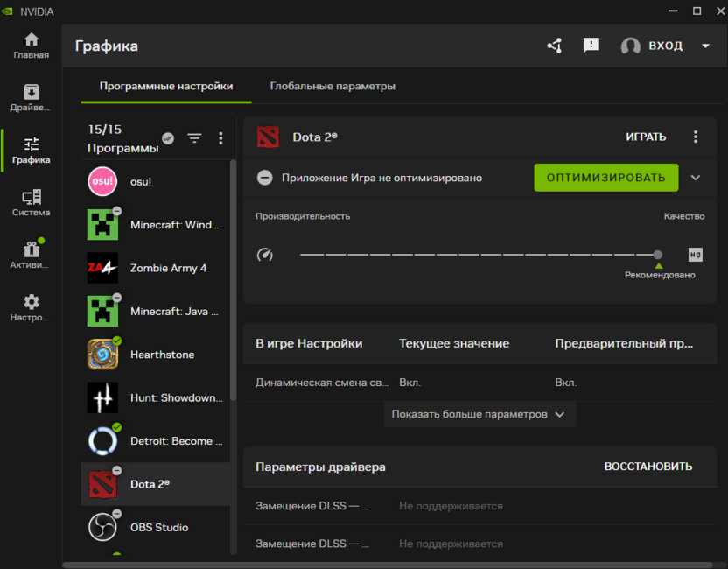Click the osu! entry text
This screenshot has width=728, height=569.
[141, 181]
